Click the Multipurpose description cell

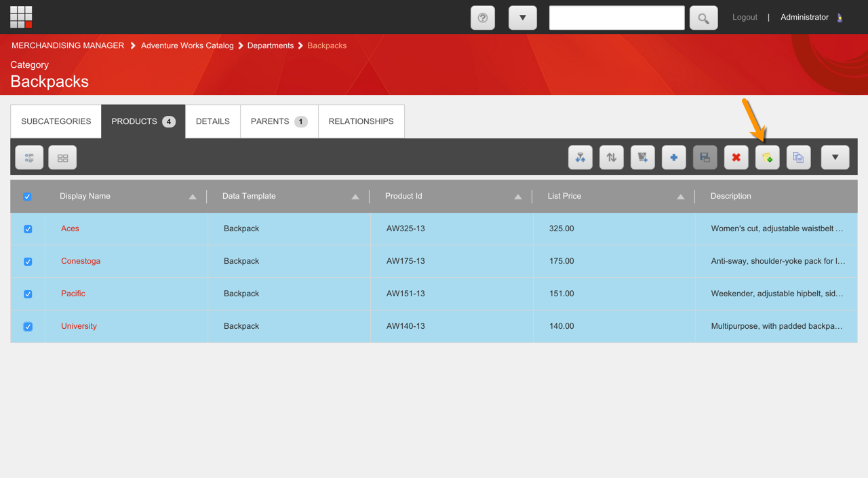tap(777, 326)
